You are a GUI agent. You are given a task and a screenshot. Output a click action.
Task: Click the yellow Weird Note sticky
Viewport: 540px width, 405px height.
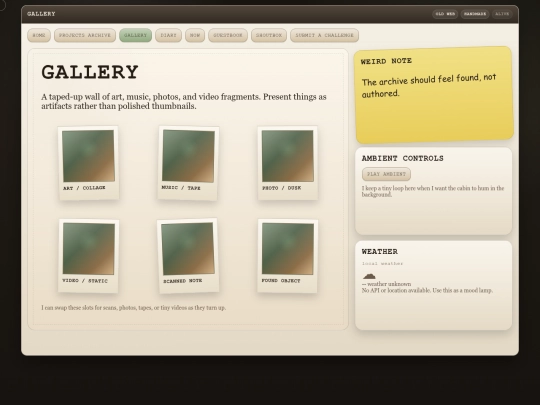(x=434, y=95)
